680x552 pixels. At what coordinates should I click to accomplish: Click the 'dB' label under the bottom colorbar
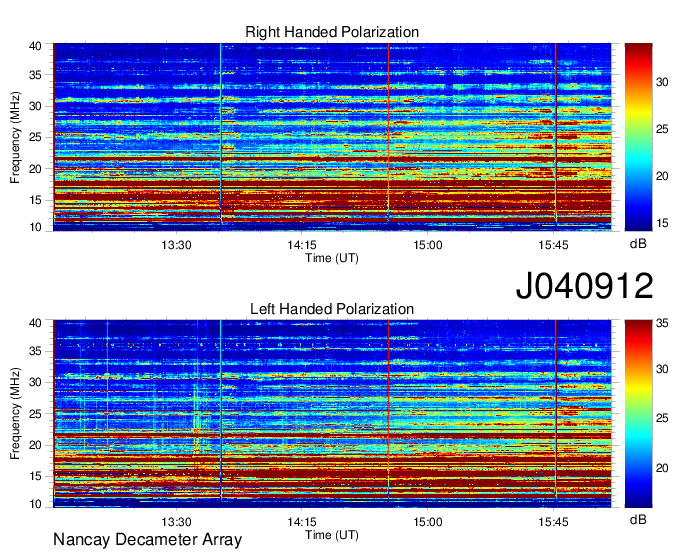pyautogui.click(x=638, y=519)
